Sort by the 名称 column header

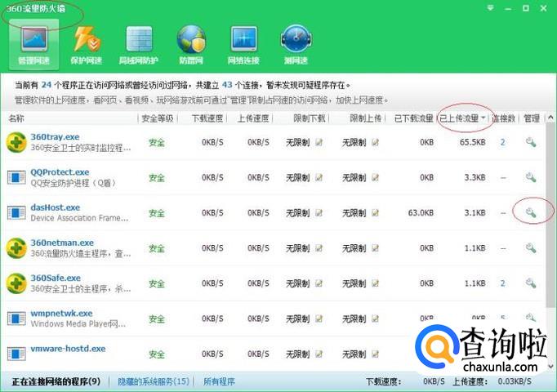click(16, 118)
